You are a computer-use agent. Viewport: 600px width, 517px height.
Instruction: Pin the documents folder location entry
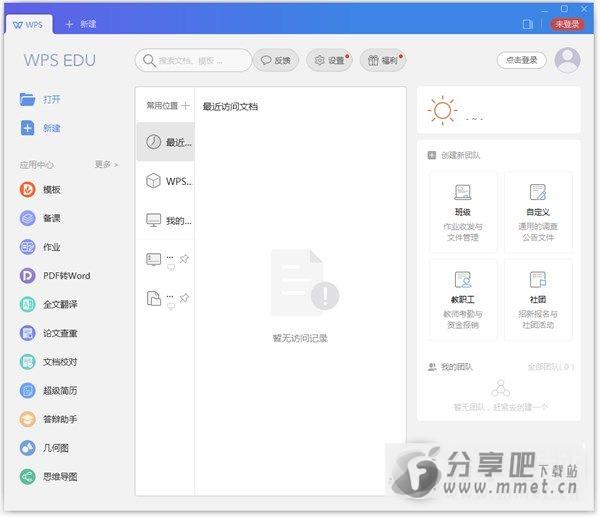pos(184,297)
